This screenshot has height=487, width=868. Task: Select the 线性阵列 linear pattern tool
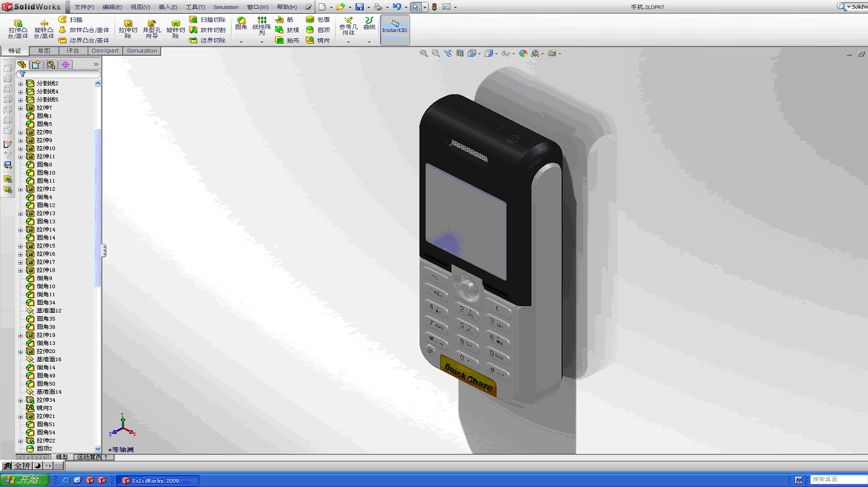tap(262, 26)
